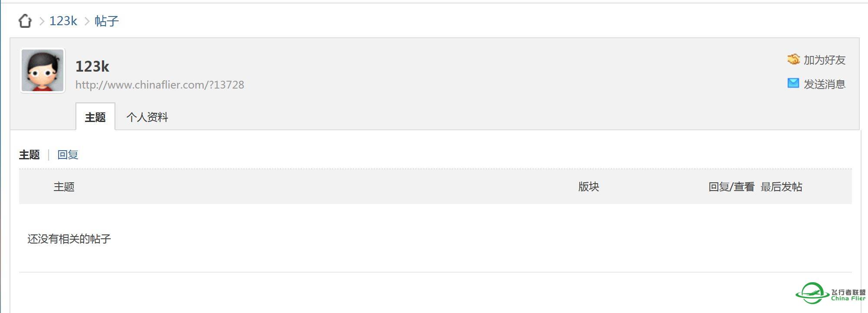Click the handshake add-friend icon
Image resolution: width=868 pixels, height=313 pixels.
[x=793, y=59]
